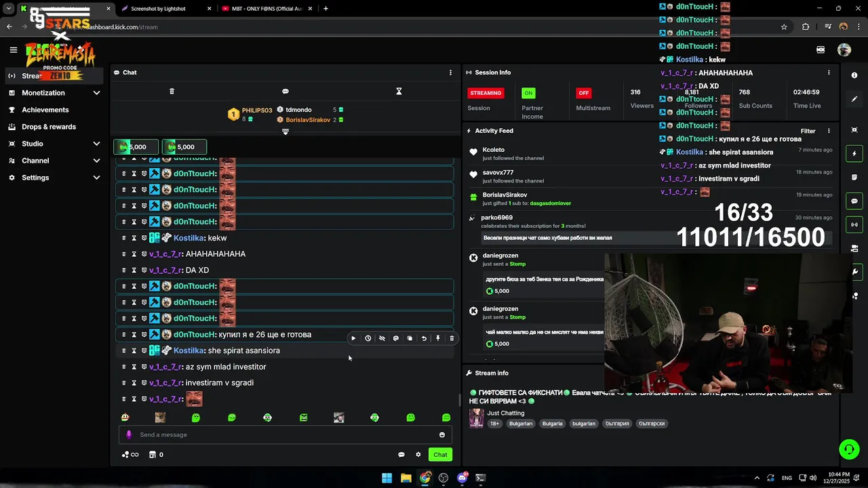Click the play icon in message action bar

pos(353,338)
